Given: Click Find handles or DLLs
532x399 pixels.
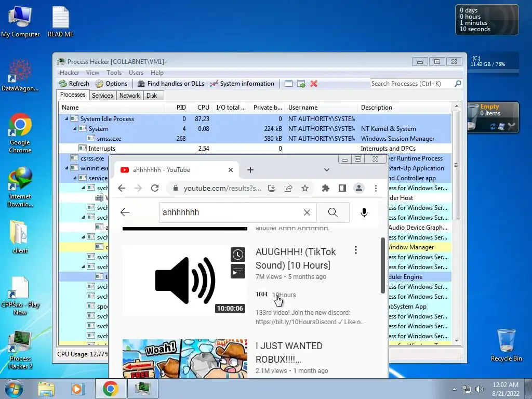Looking at the screenshot, I should point(171,84).
